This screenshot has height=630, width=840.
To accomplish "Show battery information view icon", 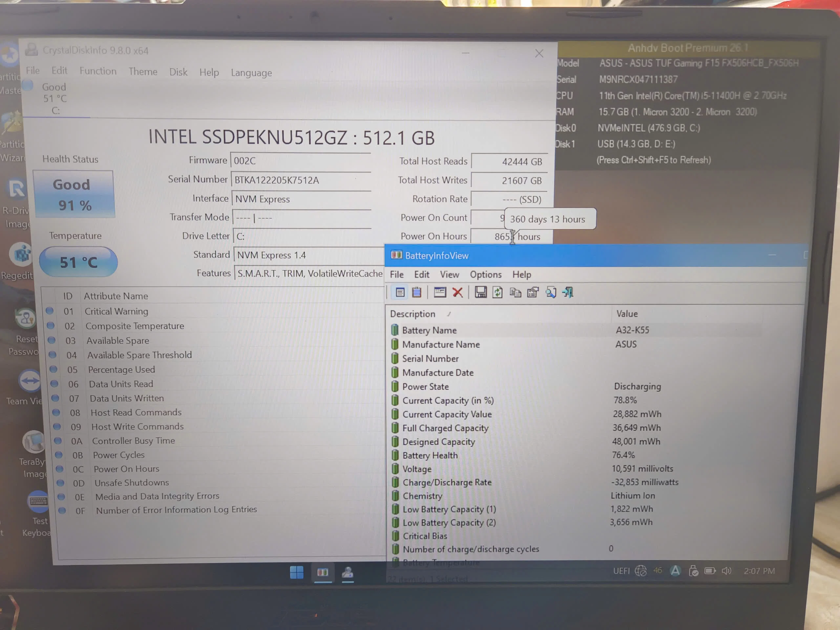I will pyautogui.click(x=400, y=292).
